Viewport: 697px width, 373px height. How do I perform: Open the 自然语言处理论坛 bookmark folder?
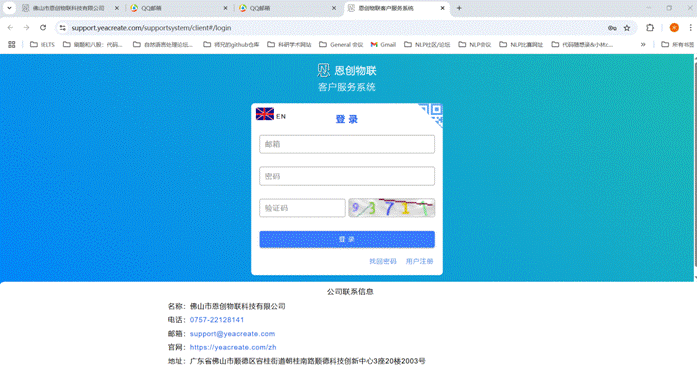163,44
